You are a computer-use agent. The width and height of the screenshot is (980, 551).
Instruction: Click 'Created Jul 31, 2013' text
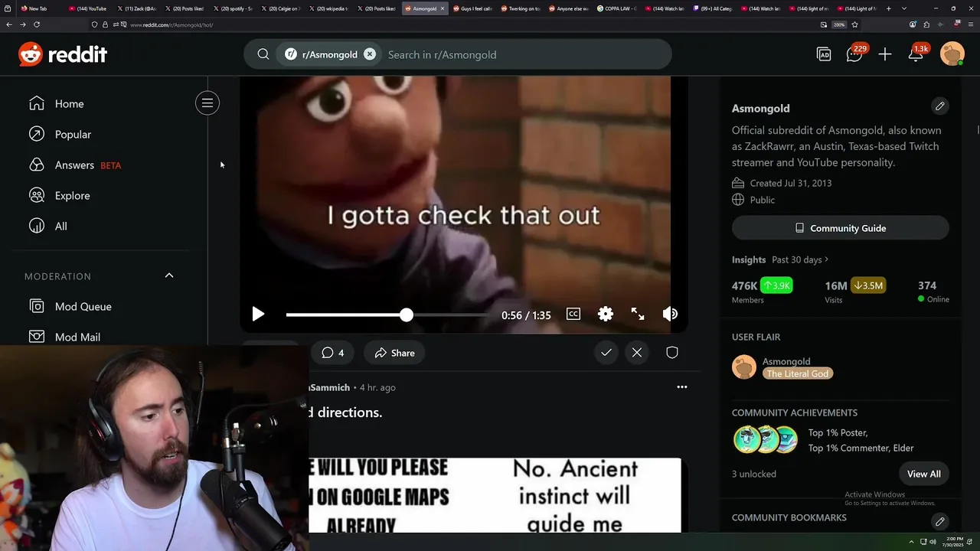(791, 183)
